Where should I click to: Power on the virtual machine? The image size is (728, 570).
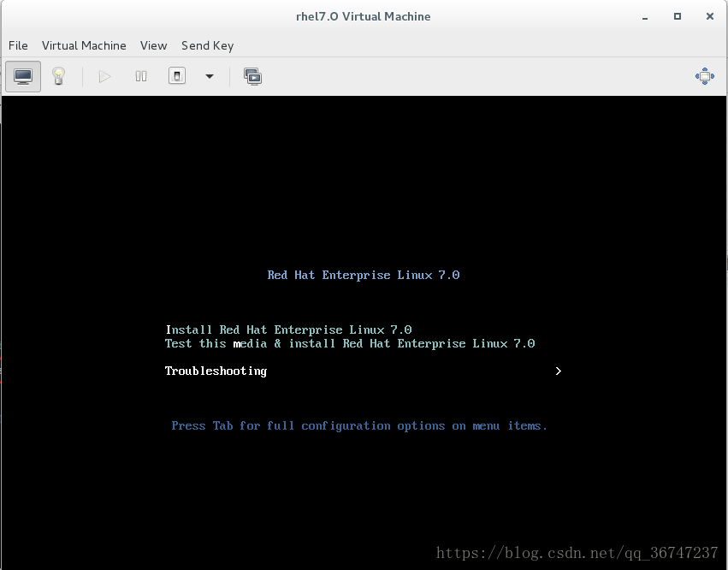click(x=104, y=76)
